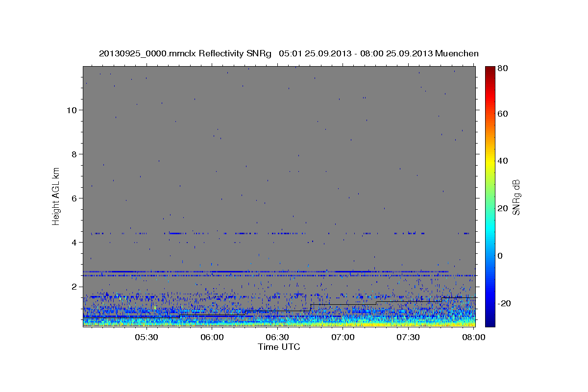The height and width of the screenshot is (392, 588).
Task: Click the 'Muenchen' location in the title
Action: 457,53
